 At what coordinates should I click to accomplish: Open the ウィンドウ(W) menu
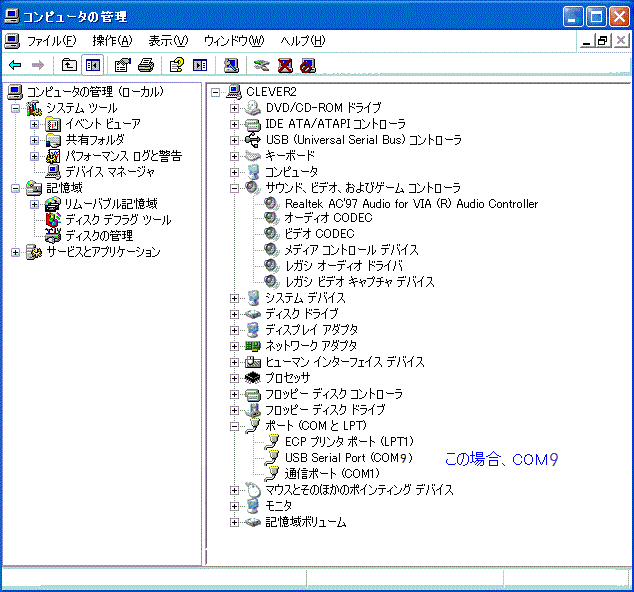pos(234,41)
